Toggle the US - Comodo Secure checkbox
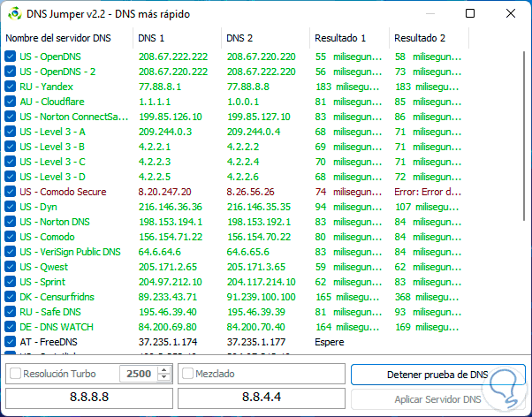Screen dimensions: 532x417 [11, 192]
